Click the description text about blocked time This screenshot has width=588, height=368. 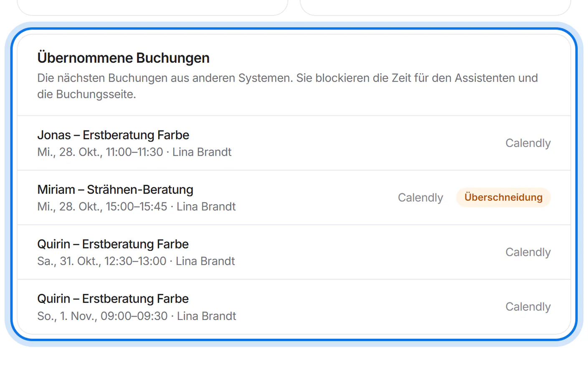pyautogui.click(x=287, y=86)
